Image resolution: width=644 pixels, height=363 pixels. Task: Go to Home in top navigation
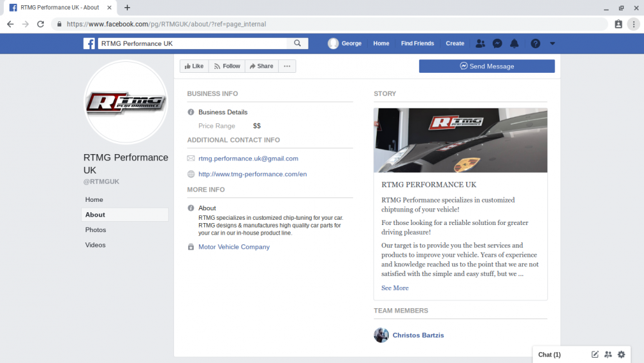381,43
